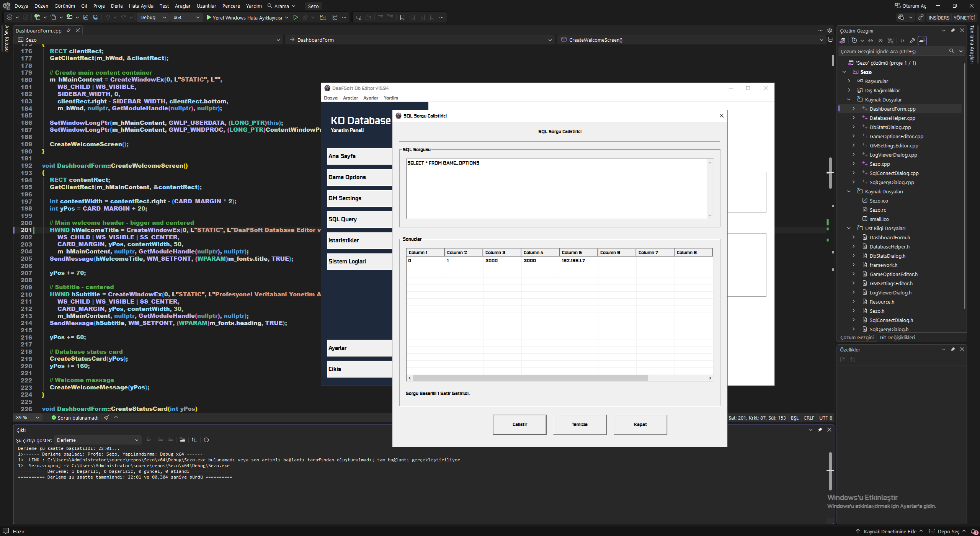This screenshot has height=536, width=980.
Task: Switch to Git Değişiklikleri tab
Action: (897, 337)
